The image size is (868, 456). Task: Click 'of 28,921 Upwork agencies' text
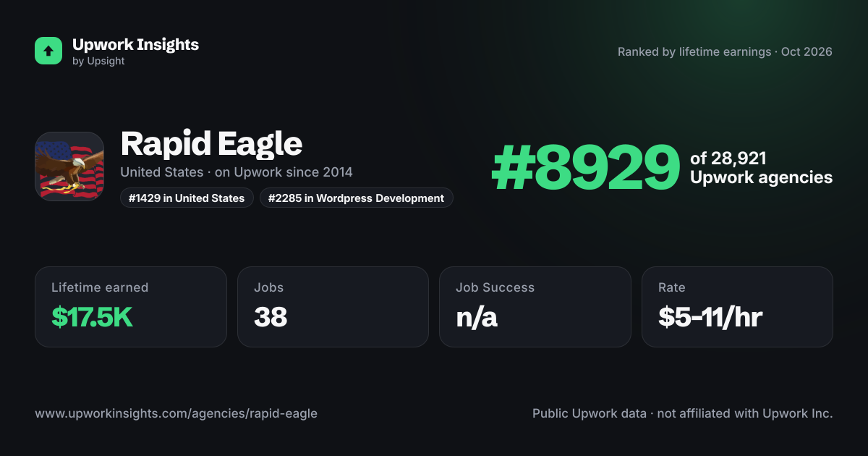[x=762, y=168]
